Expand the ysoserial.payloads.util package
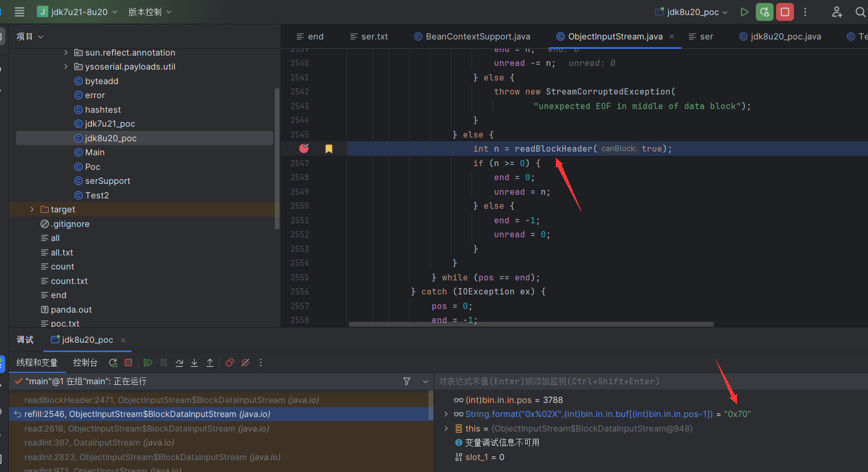Viewport: 868px width, 472px height. point(65,66)
